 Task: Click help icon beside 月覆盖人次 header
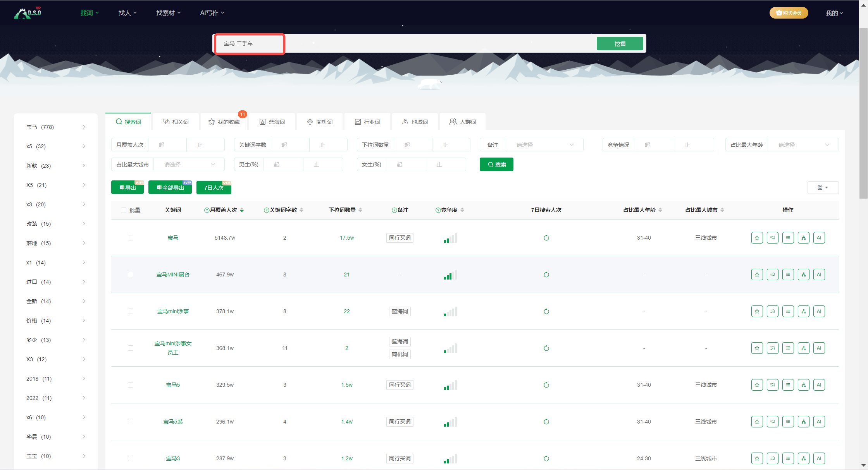click(207, 210)
